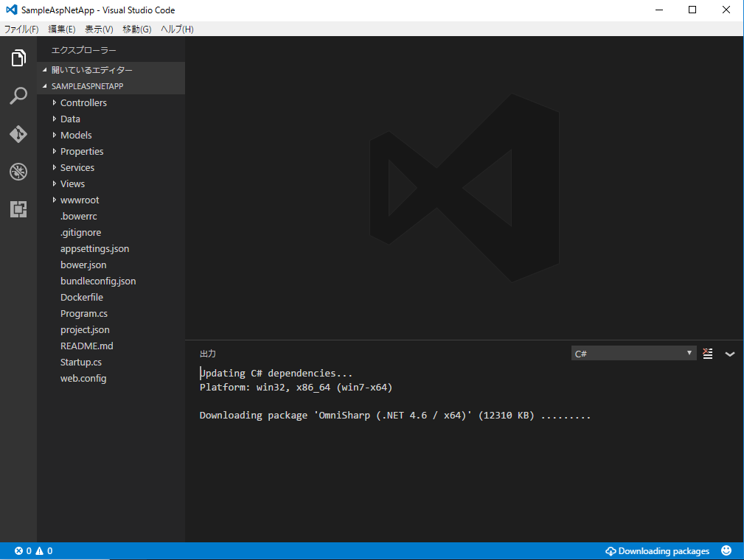This screenshot has height=560, width=744.
Task: Click the 出力 panel title
Action: pyautogui.click(x=208, y=354)
